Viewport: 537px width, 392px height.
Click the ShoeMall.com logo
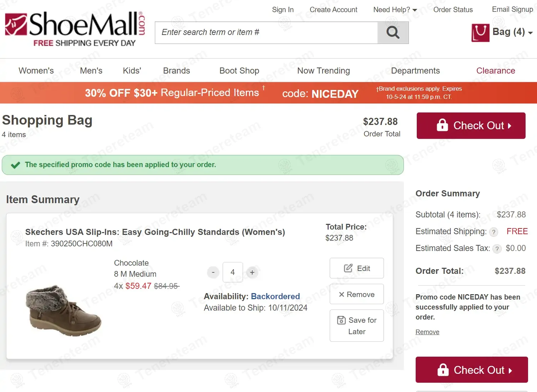tap(75, 29)
